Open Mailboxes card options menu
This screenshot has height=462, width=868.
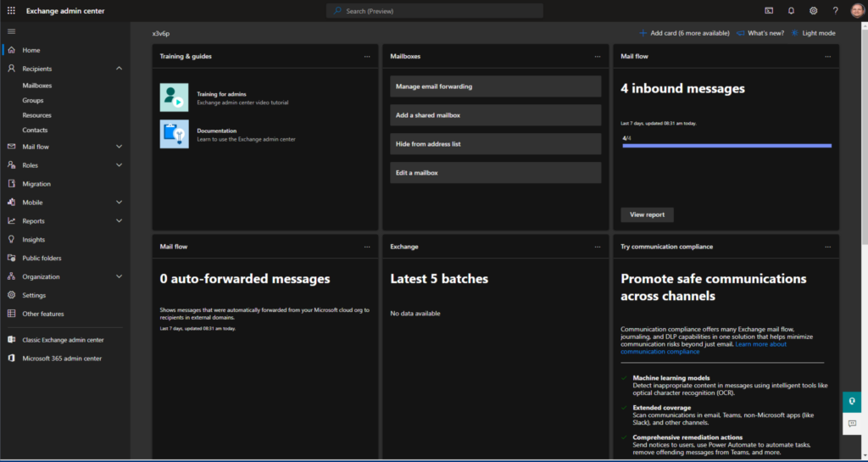coord(598,57)
